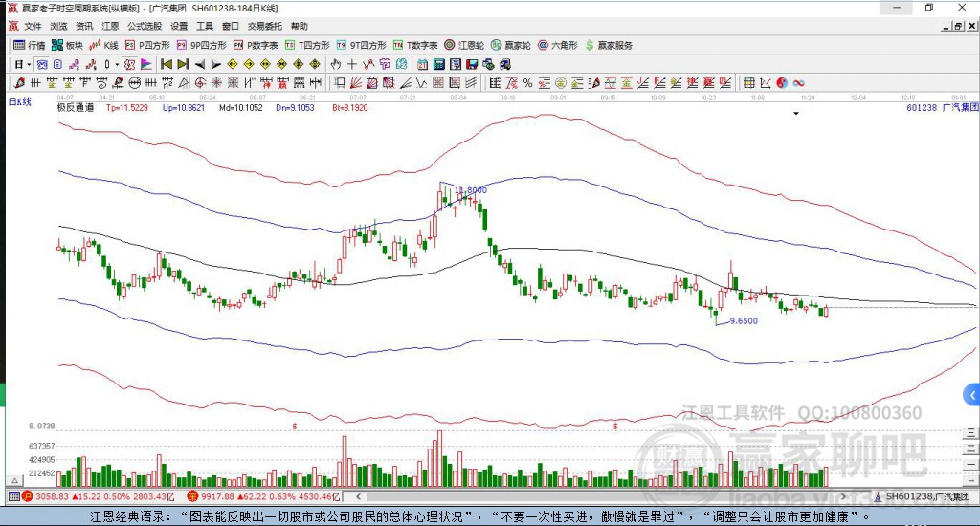This screenshot has height=526, width=980.
Task: Click the 601238 广汽集团 chart title
Action: tap(943, 107)
